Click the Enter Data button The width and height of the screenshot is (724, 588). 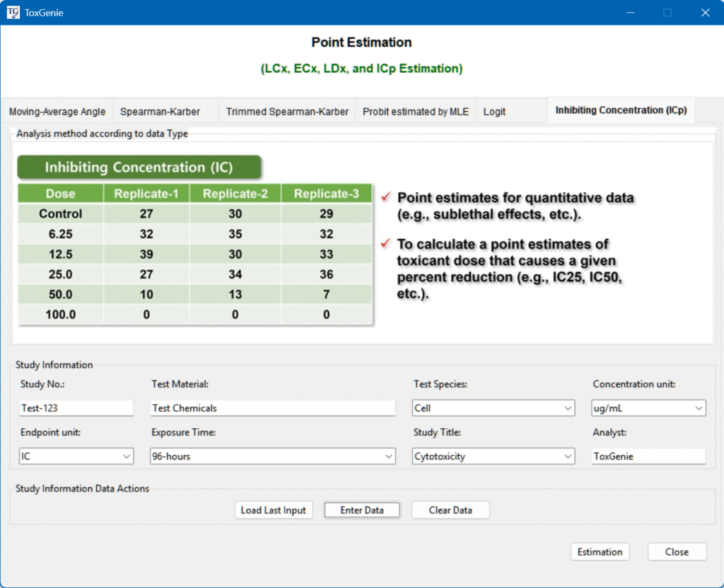pos(362,510)
